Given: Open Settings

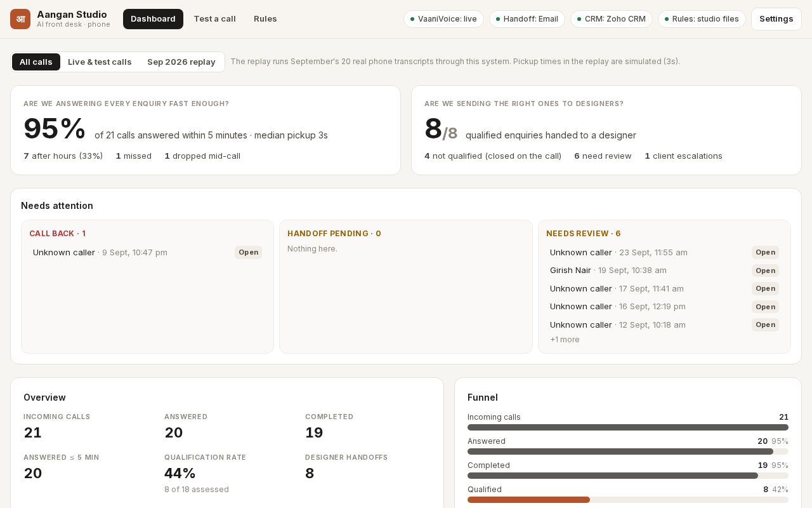Looking at the screenshot, I should (776, 19).
